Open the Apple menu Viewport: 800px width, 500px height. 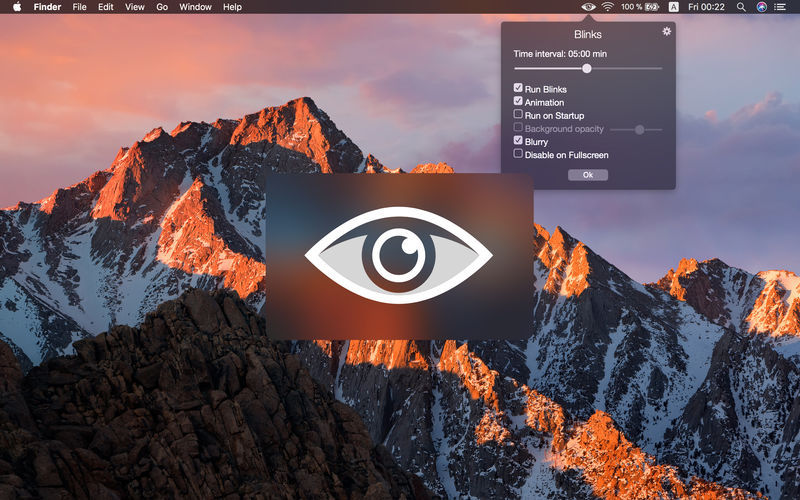coord(16,7)
